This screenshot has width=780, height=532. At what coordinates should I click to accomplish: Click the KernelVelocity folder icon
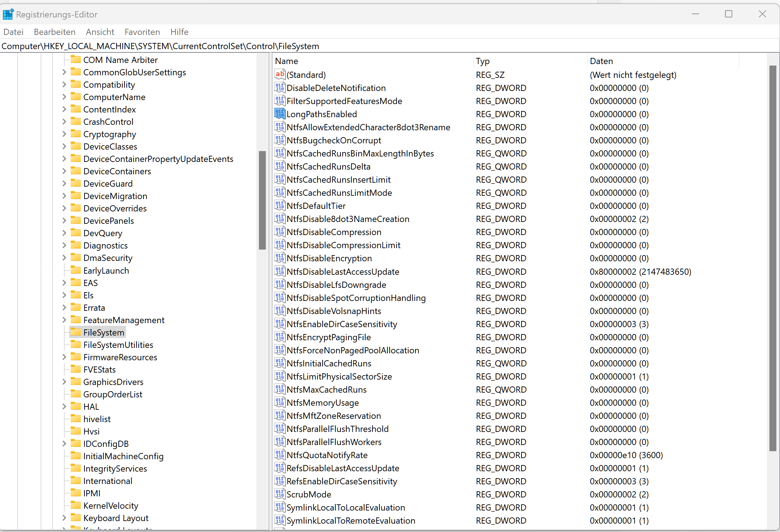pos(76,505)
